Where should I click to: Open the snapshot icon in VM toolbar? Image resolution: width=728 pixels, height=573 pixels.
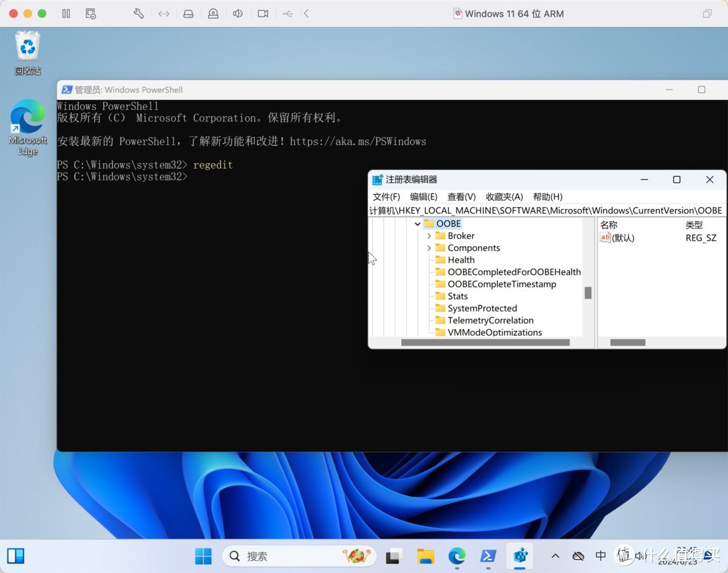click(90, 13)
